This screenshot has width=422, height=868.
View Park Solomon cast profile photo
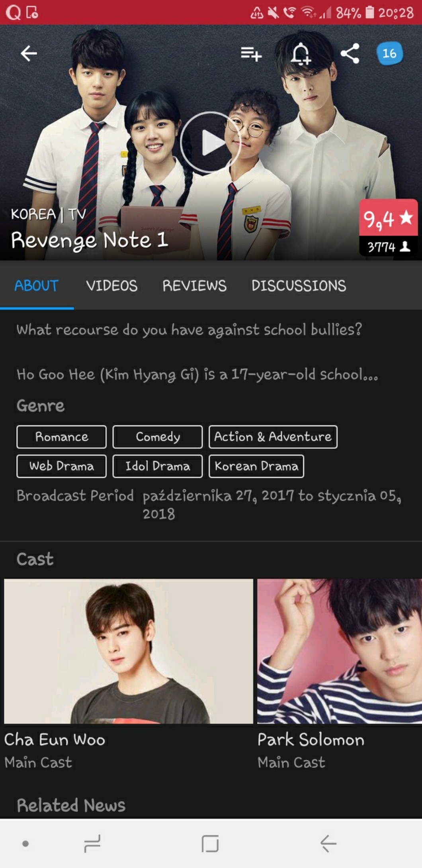[339, 651]
